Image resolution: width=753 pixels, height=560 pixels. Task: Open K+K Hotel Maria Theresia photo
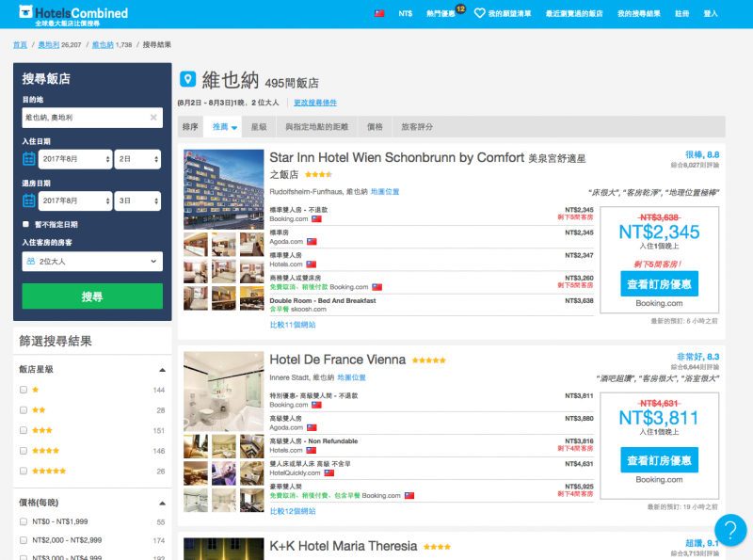pos(224,549)
